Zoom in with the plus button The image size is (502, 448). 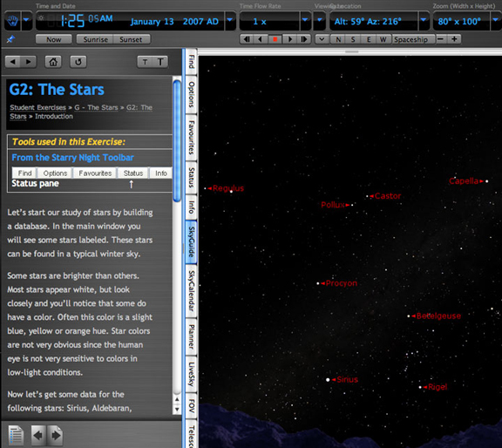pos(454,39)
